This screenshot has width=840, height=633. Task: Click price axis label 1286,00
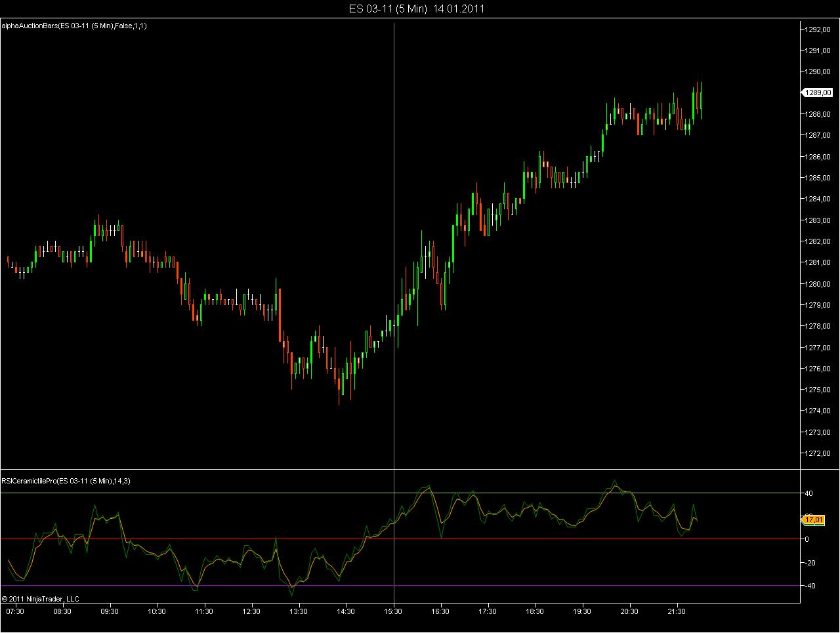coord(819,157)
